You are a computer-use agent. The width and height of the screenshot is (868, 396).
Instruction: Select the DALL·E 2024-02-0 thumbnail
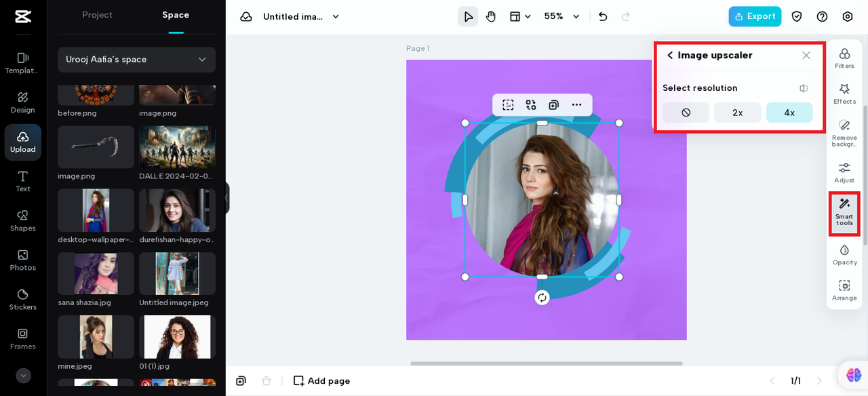[177, 147]
